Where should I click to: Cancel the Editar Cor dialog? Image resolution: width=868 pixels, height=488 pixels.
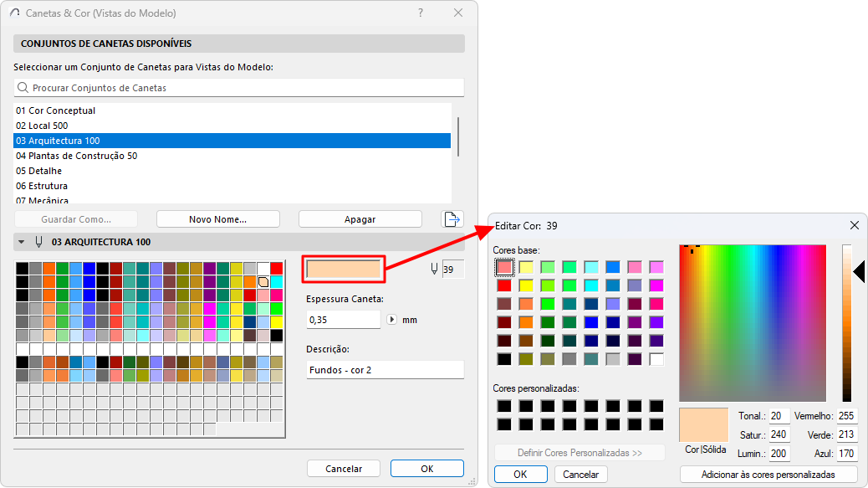[581, 474]
